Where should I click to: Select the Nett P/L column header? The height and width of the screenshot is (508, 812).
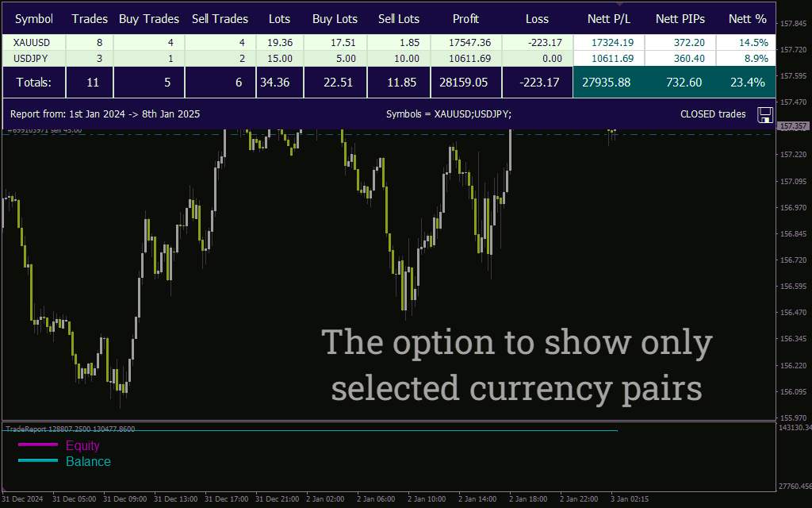[609, 19]
